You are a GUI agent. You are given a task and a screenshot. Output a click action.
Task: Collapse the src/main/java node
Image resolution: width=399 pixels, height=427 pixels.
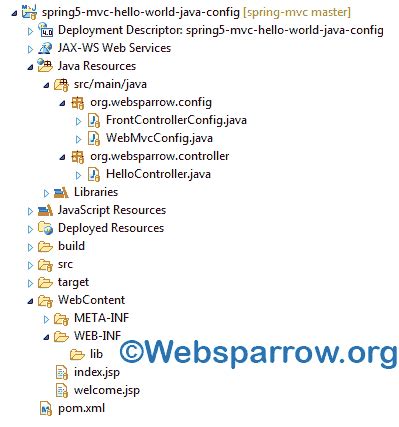tap(46, 85)
